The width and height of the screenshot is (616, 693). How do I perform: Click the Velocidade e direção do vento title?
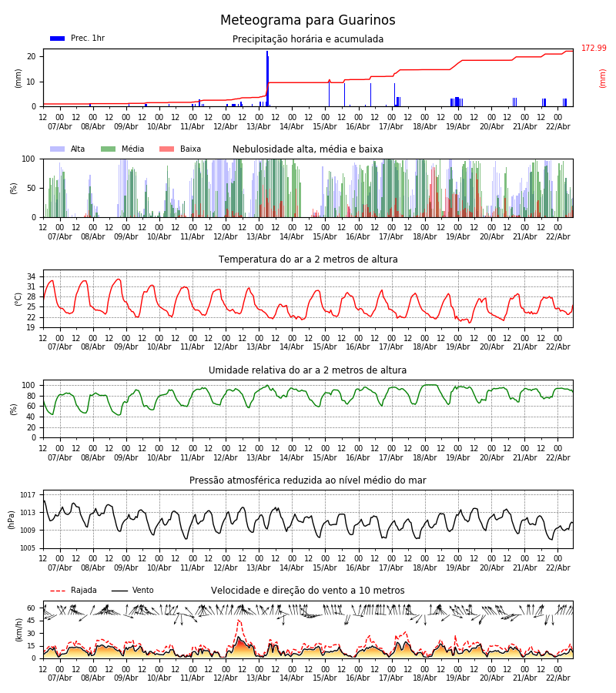[308, 591]
